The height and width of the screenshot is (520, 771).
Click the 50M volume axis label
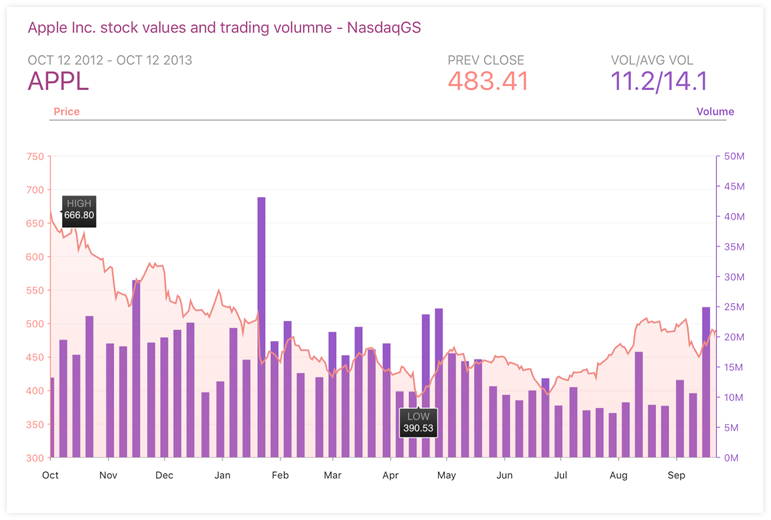click(734, 156)
